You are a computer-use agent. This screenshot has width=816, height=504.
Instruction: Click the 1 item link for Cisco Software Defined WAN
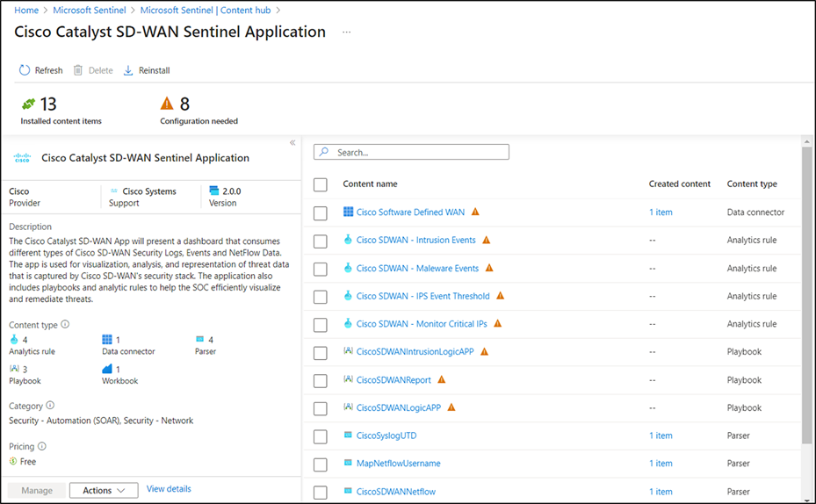[661, 212]
